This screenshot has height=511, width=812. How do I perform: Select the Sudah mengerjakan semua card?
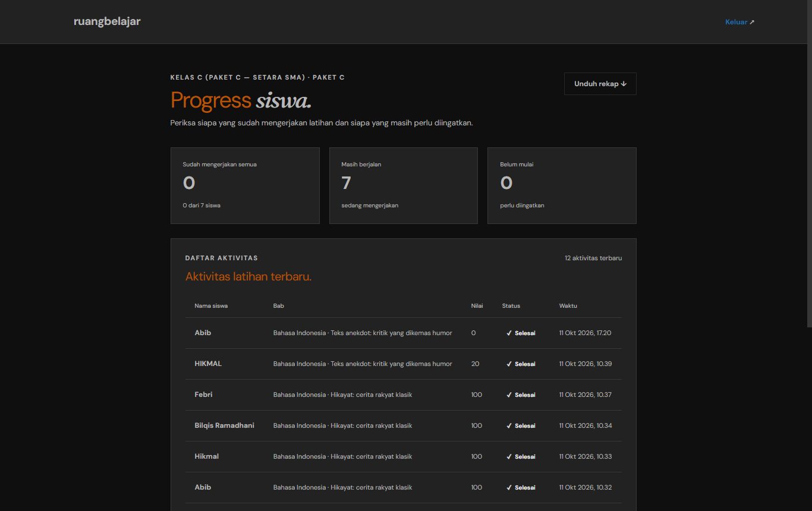tap(245, 185)
